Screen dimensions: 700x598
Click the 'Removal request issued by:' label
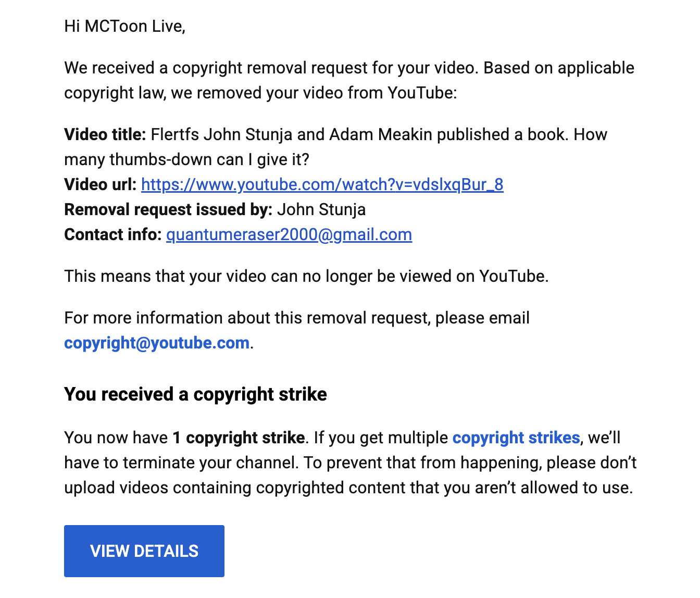click(x=168, y=209)
